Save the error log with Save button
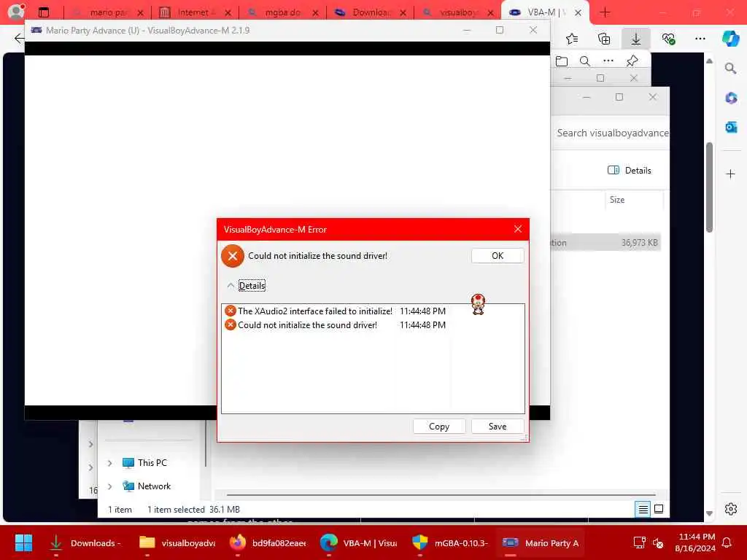This screenshot has width=747, height=560. 498,426
